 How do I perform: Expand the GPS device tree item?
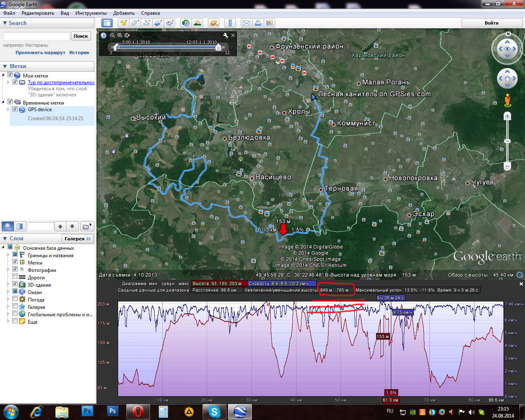[8, 110]
